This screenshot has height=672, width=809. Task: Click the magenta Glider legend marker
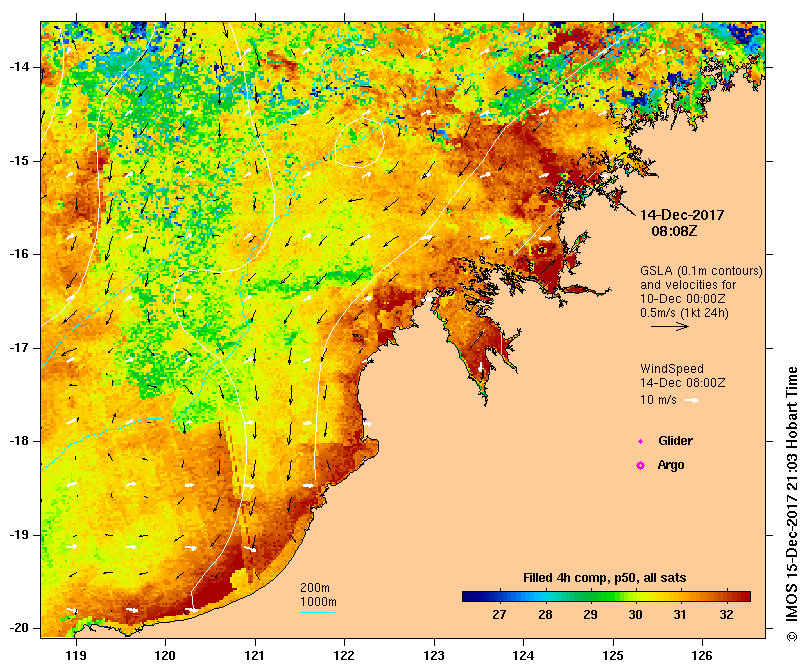pos(640,441)
